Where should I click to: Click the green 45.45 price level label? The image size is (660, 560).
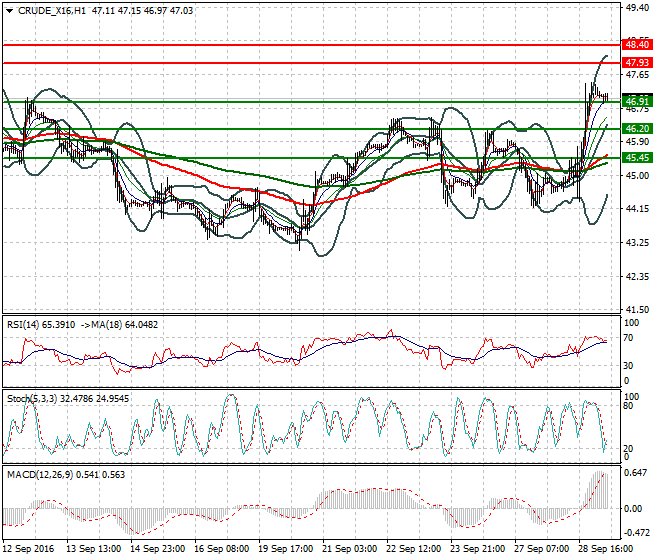pyautogui.click(x=637, y=157)
